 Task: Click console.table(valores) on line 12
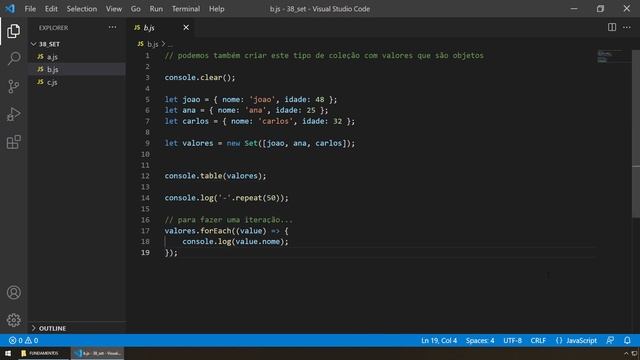click(215, 176)
